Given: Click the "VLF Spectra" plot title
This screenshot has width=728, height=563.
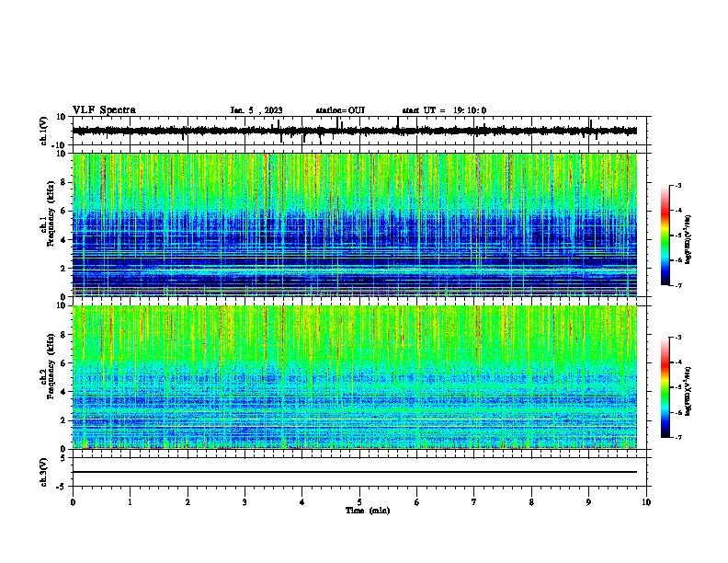Looking at the screenshot, I should coord(104,110).
